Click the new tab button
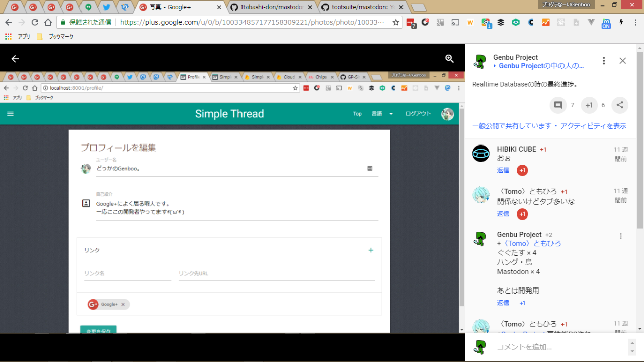644x362 pixels. tap(418, 8)
